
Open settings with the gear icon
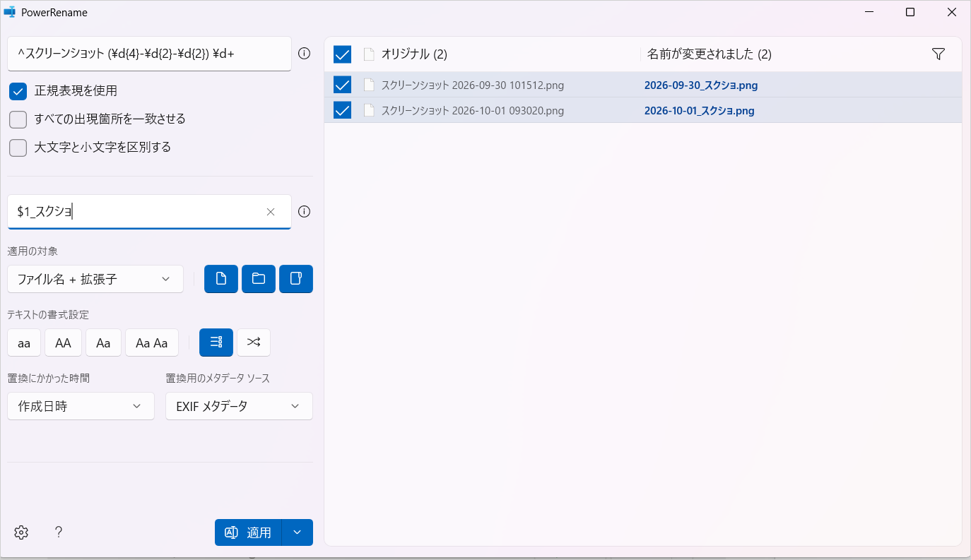pyautogui.click(x=21, y=532)
